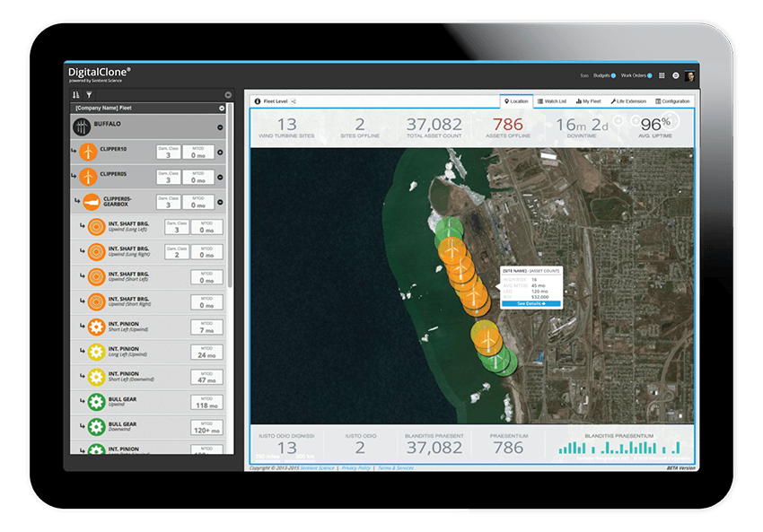The image size is (763, 532).
Task: Open the apps grid icon in header
Action: pyautogui.click(x=662, y=76)
